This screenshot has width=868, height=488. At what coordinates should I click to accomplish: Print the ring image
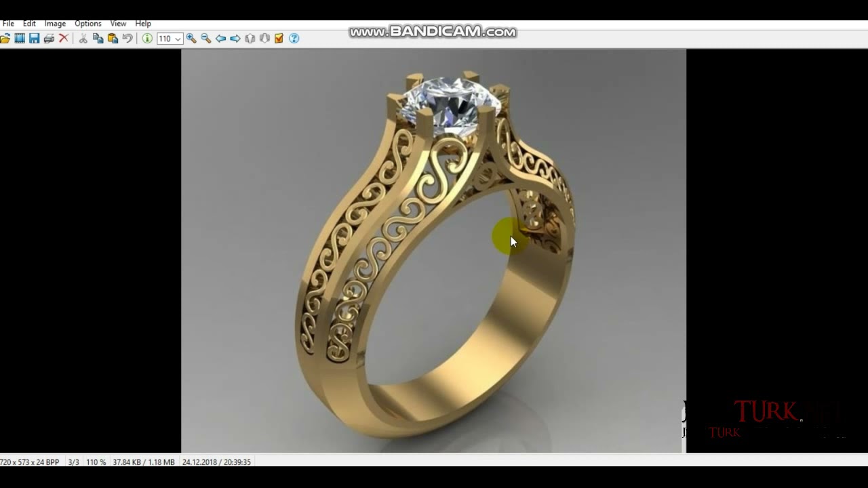coord(49,39)
